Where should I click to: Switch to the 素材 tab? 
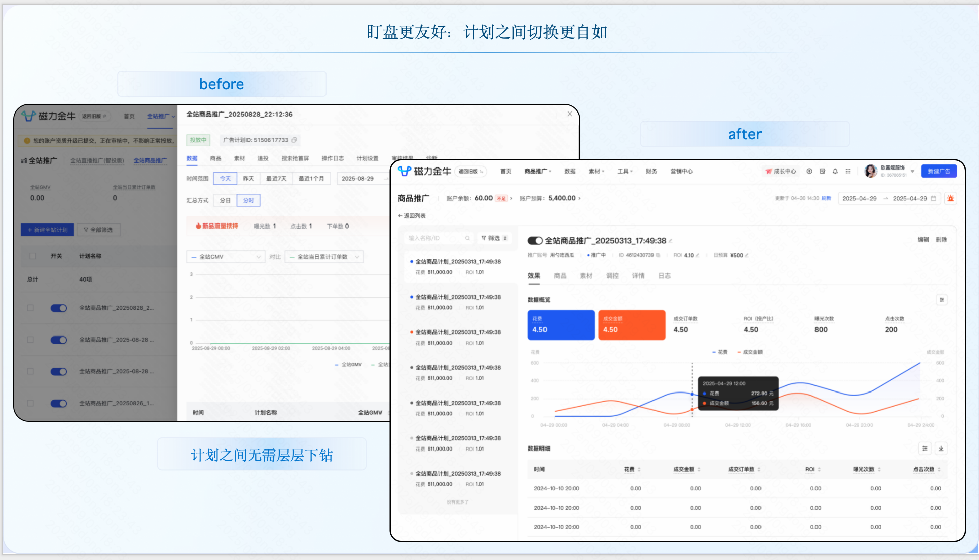586,276
